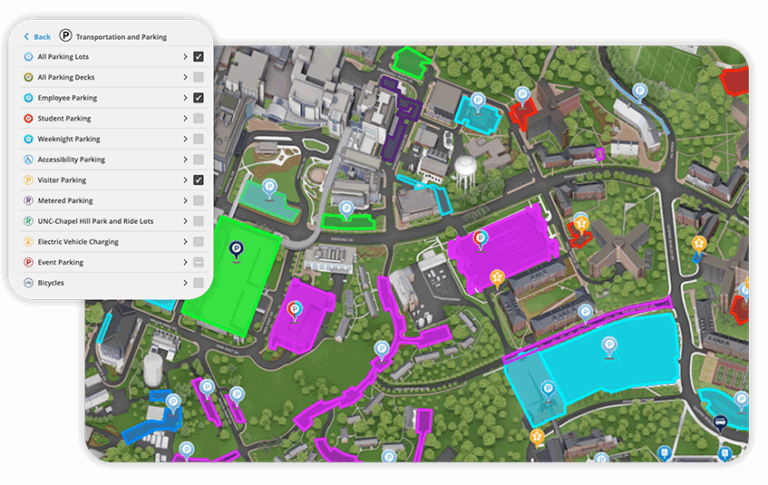Click the dark navy pin on green lot
Image resolution: width=768 pixels, height=485 pixels.
236,251
